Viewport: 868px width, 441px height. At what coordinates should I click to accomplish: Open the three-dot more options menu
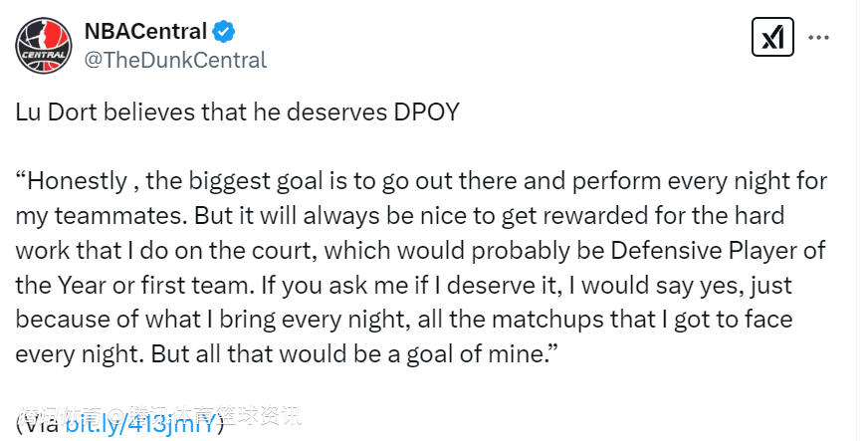coord(818,38)
